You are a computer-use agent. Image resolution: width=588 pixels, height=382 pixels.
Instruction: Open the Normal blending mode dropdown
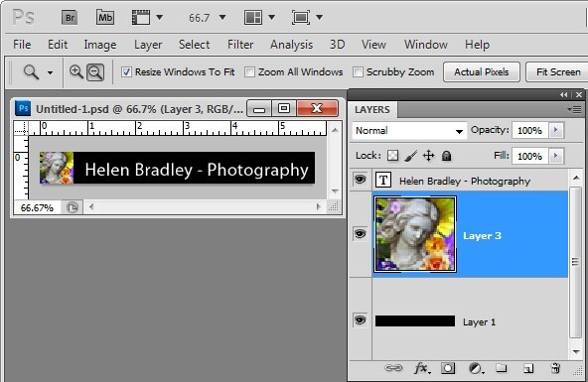coord(409,131)
